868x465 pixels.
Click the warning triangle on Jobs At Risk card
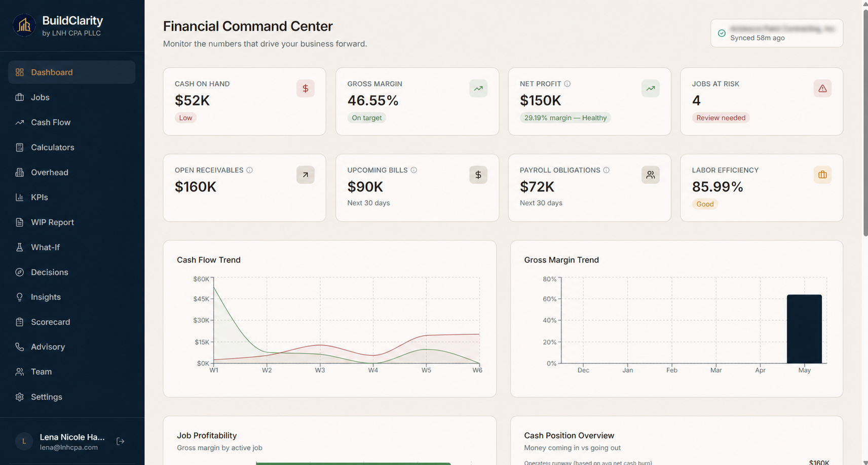tap(822, 89)
